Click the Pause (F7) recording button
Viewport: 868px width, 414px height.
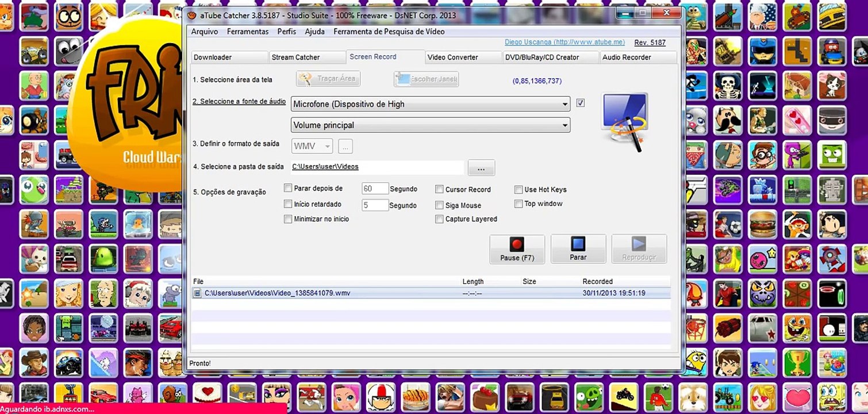point(517,249)
